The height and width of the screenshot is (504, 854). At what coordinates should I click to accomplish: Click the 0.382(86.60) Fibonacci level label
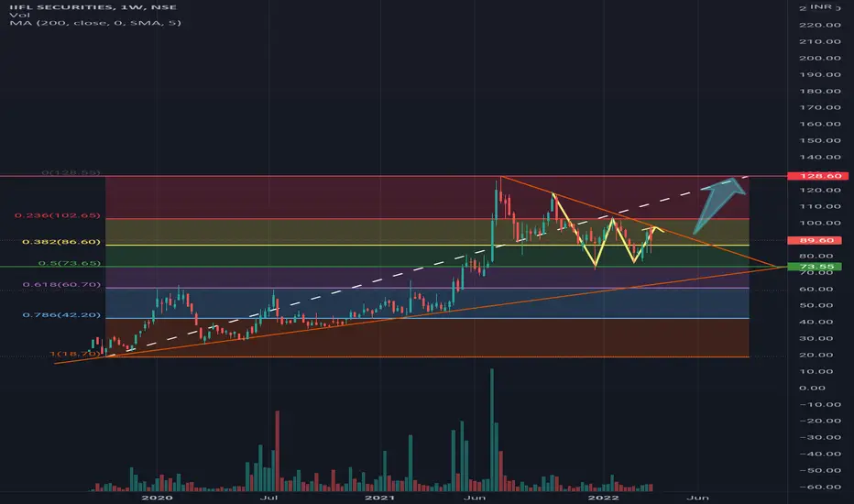[61, 242]
